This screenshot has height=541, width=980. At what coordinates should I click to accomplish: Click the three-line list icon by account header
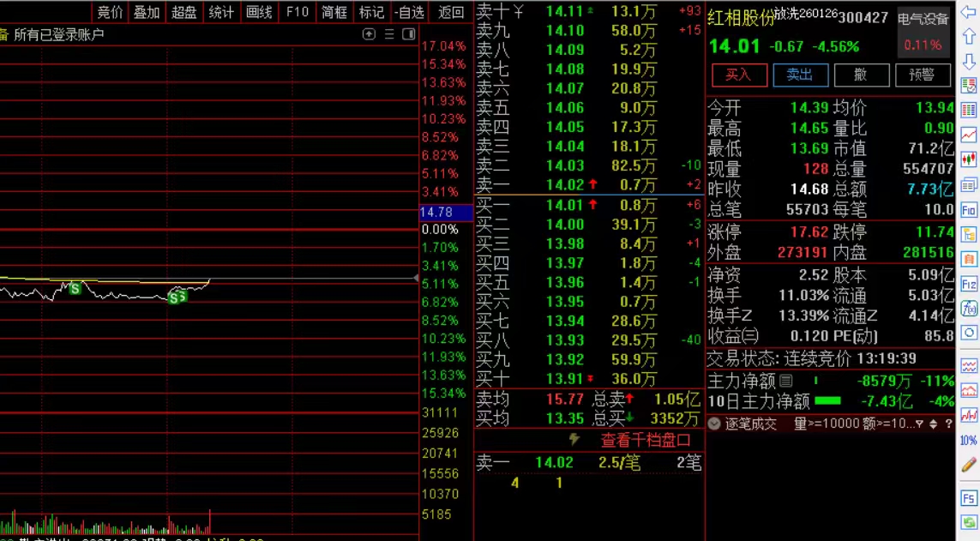[389, 34]
